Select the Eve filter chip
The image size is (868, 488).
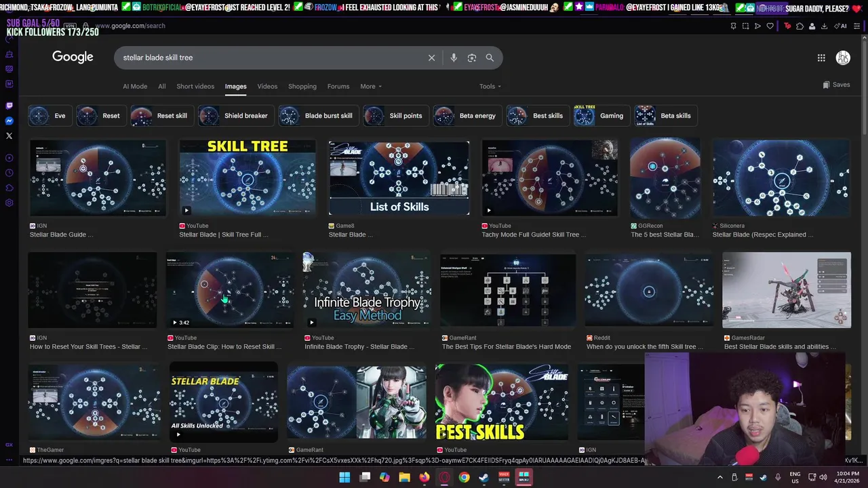[50, 116]
